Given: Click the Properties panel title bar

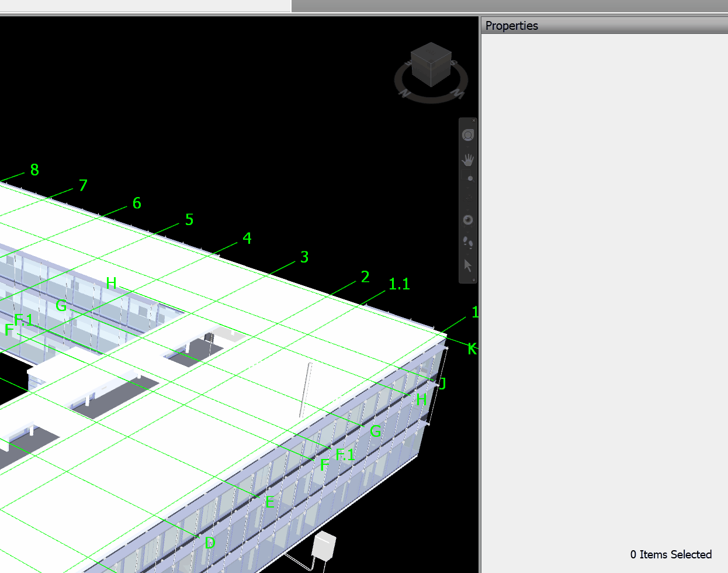Looking at the screenshot, I should click(x=604, y=25).
